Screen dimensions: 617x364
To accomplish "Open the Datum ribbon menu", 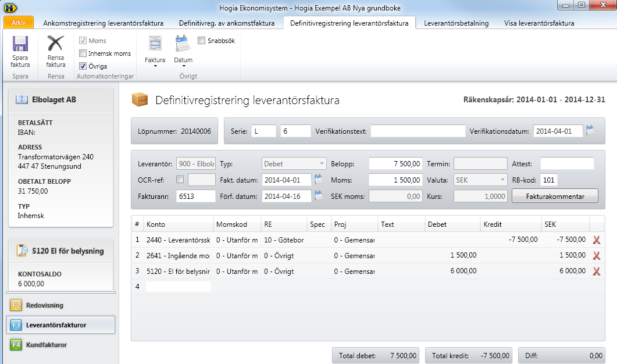I will tap(183, 51).
